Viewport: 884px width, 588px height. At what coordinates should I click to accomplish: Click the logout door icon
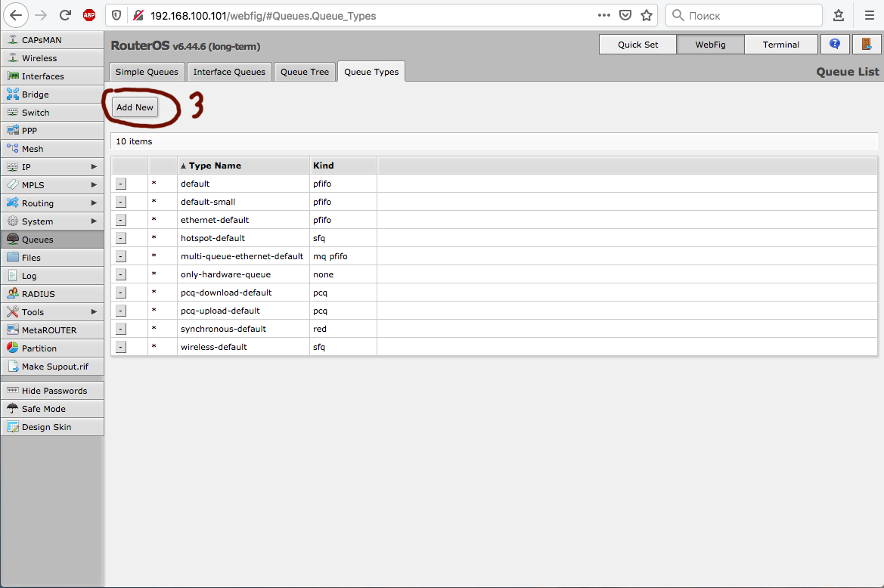click(x=867, y=44)
